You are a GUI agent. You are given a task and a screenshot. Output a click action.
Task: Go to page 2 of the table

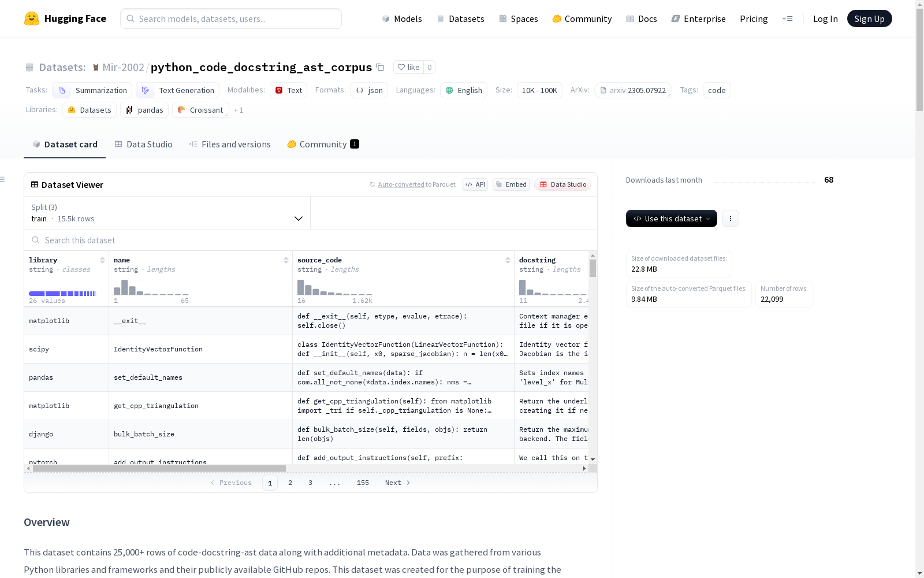click(x=290, y=483)
